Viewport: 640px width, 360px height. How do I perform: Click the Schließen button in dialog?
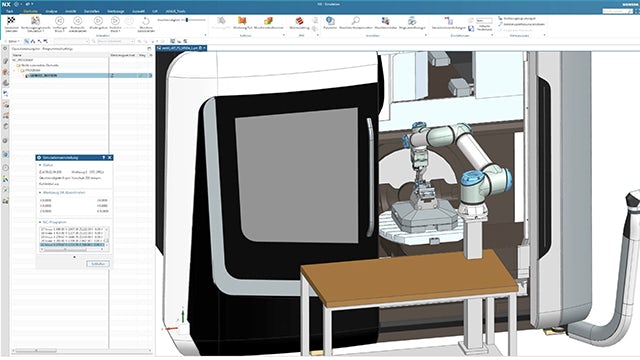(98, 264)
